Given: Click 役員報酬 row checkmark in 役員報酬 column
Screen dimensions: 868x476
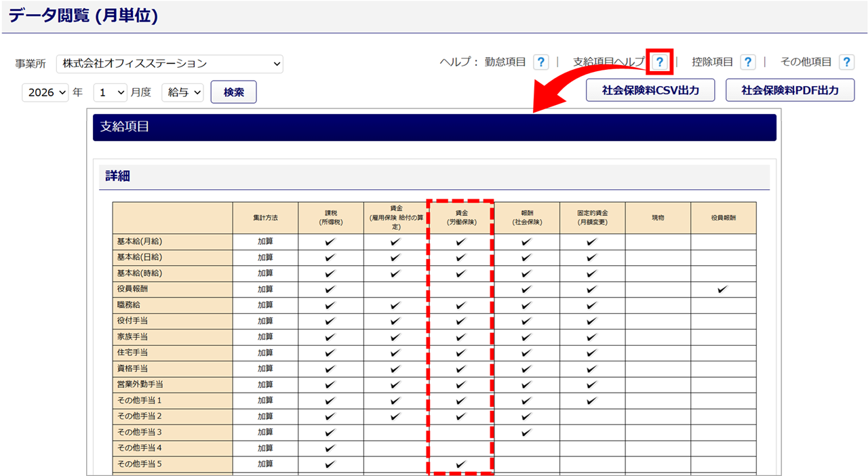Looking at the screenshot, I should [x=723, y=289].
